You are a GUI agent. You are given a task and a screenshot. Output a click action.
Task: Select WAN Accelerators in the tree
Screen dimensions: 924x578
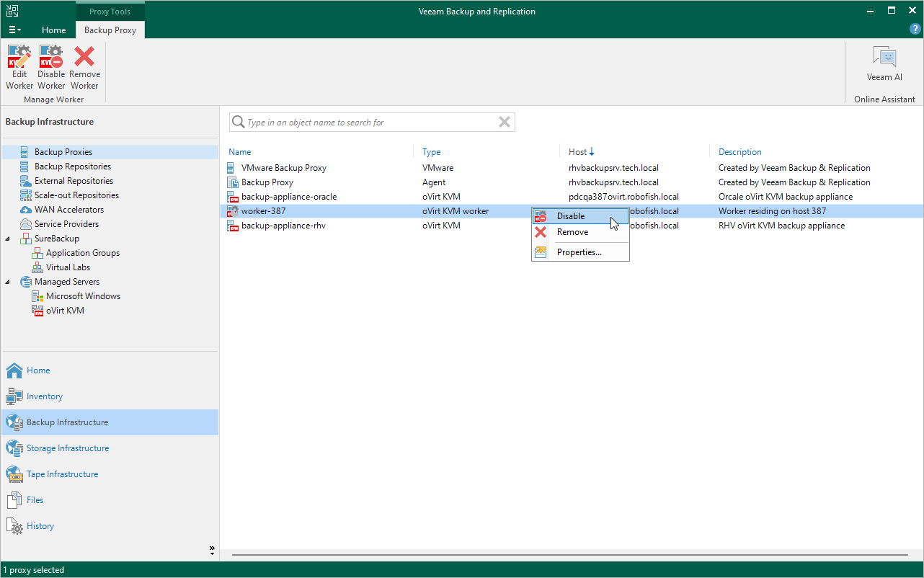(69, 210)
